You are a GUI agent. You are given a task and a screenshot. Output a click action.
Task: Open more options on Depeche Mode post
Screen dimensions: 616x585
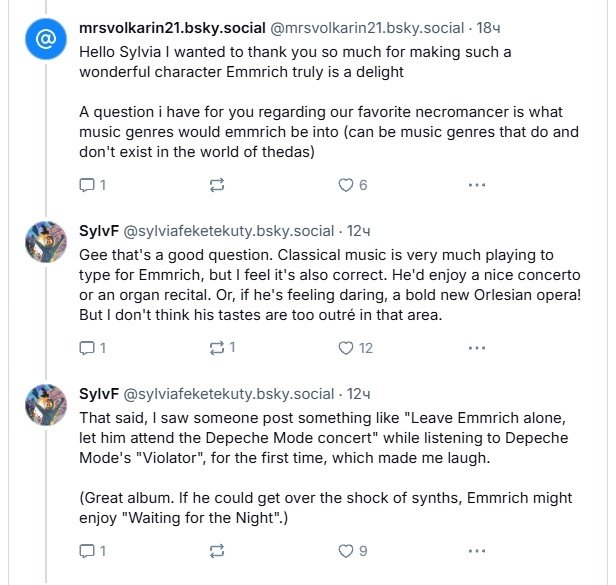[477, 550]
